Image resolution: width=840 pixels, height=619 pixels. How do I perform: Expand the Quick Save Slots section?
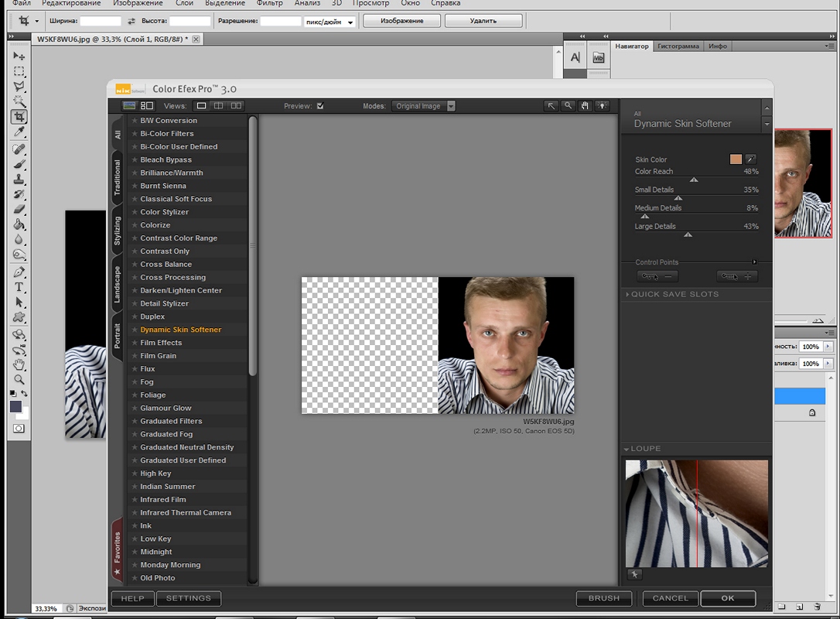[x=671, y=295]
